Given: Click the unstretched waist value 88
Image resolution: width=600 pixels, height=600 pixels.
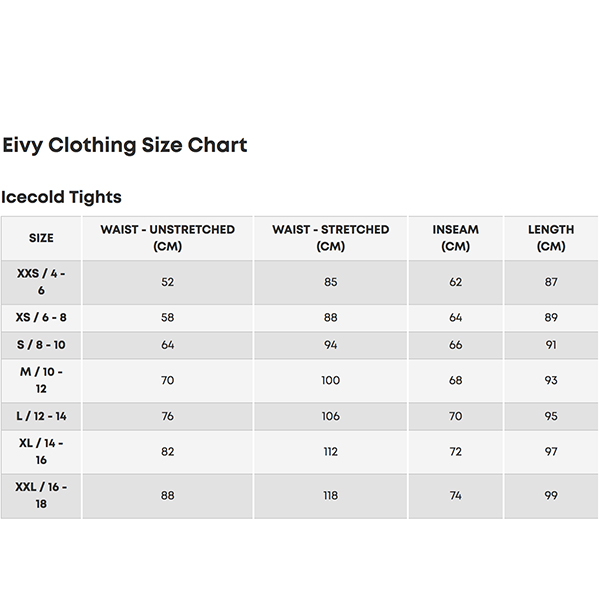Looking at the screenshot, I should coord(168,496).
